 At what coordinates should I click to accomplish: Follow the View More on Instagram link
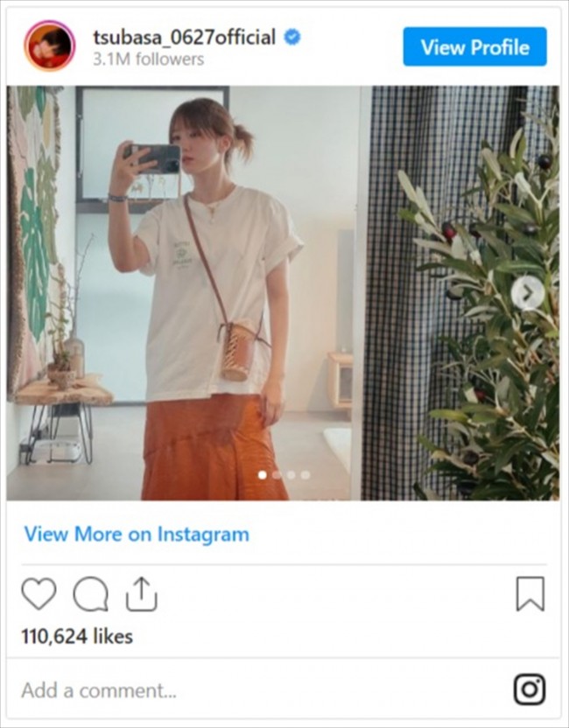(137, 534)
